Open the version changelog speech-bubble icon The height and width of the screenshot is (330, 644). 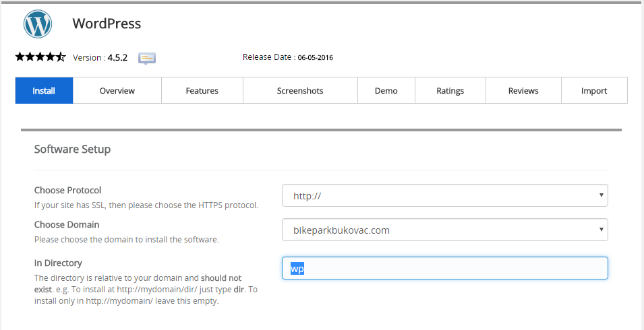click(146, 59)
